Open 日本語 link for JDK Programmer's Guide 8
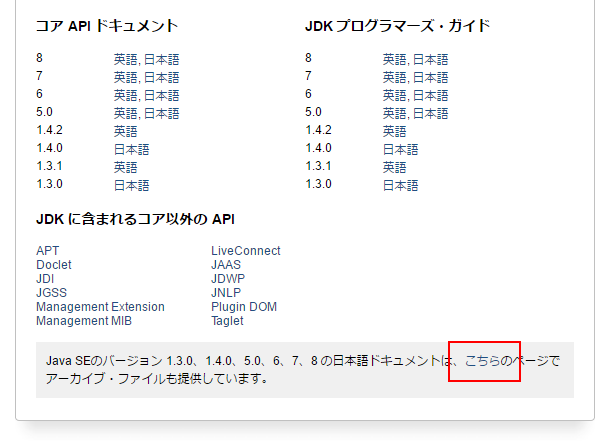The height and width of the screenshot is (446, 604). click(x=430, y=59)
